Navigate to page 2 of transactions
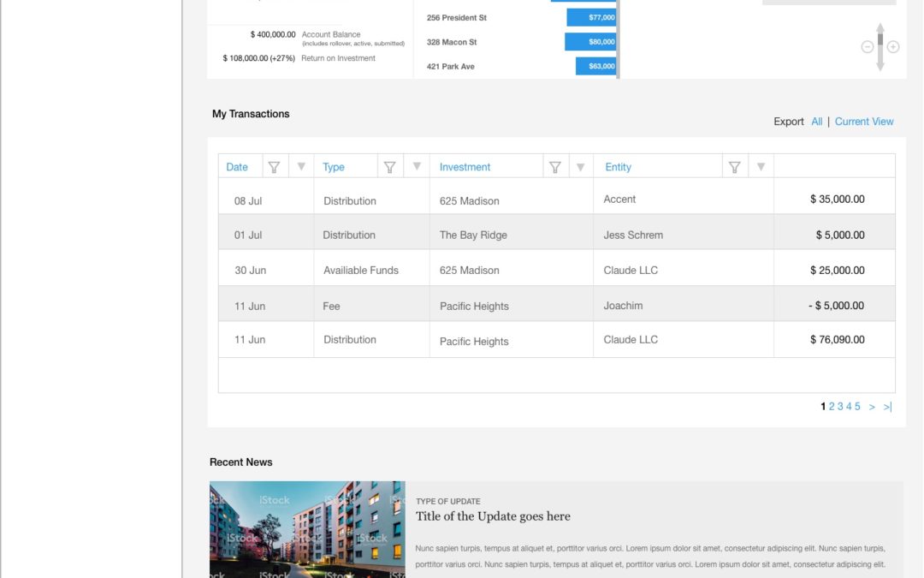The height and width of the screenshot is (578, 924). [x=832, y=406]
